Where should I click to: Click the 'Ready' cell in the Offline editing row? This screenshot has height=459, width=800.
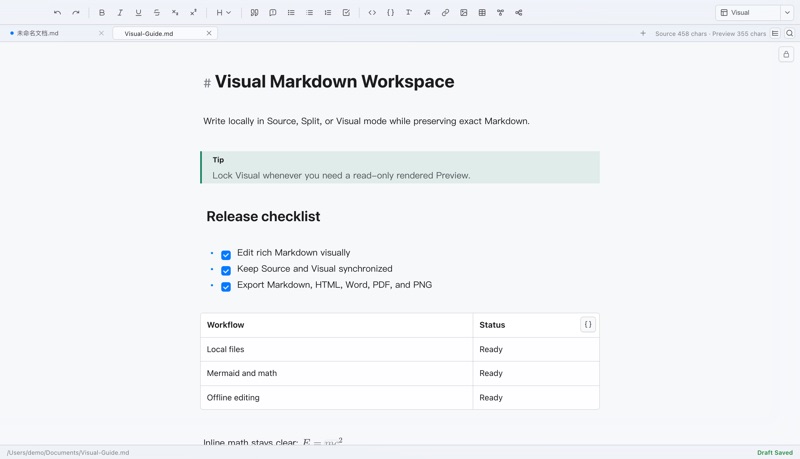tap(536, 397)
